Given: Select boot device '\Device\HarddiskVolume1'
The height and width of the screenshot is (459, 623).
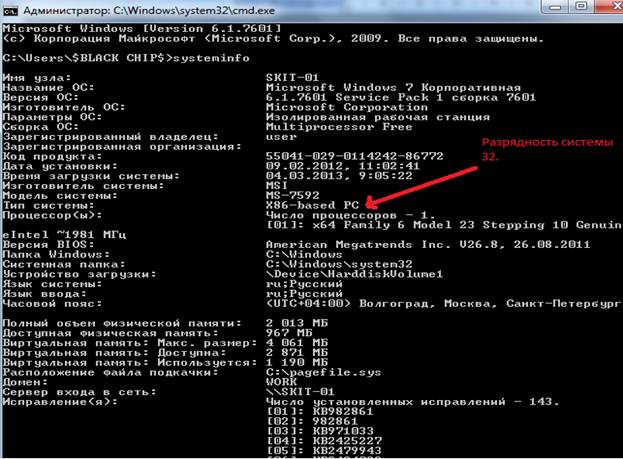Looking at the screenshot, I should pyautogui.click(x=354, y=274).
